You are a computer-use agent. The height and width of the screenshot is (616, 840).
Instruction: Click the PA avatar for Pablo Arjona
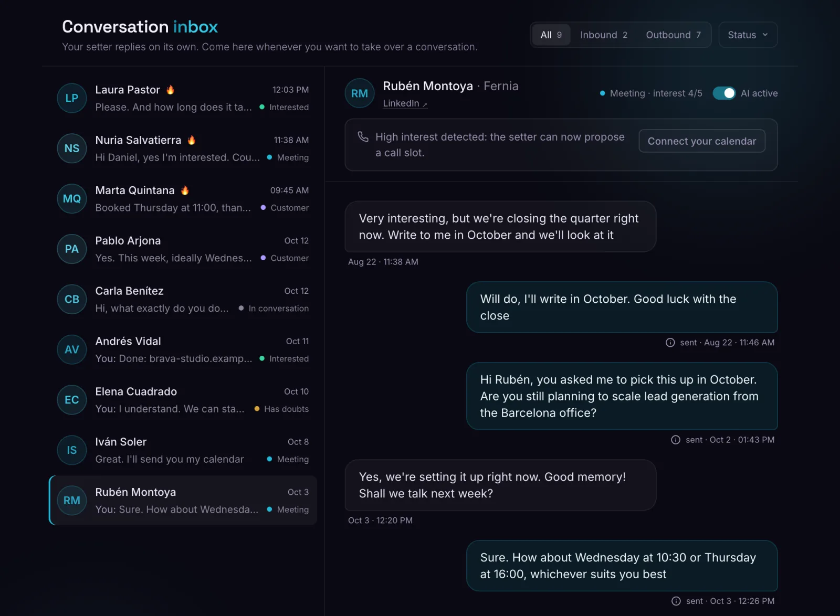(x=72, y=249)
